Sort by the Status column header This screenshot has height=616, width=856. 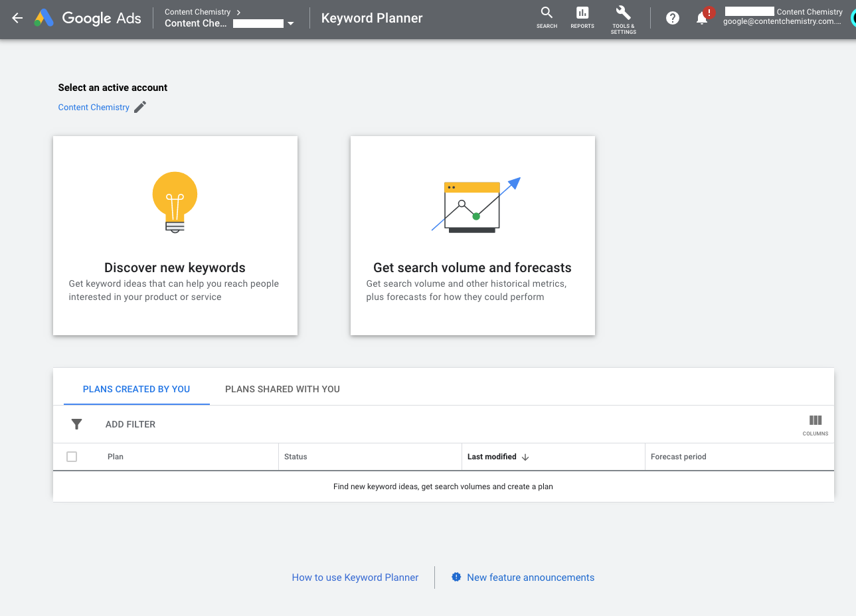[x=296, y=457]
